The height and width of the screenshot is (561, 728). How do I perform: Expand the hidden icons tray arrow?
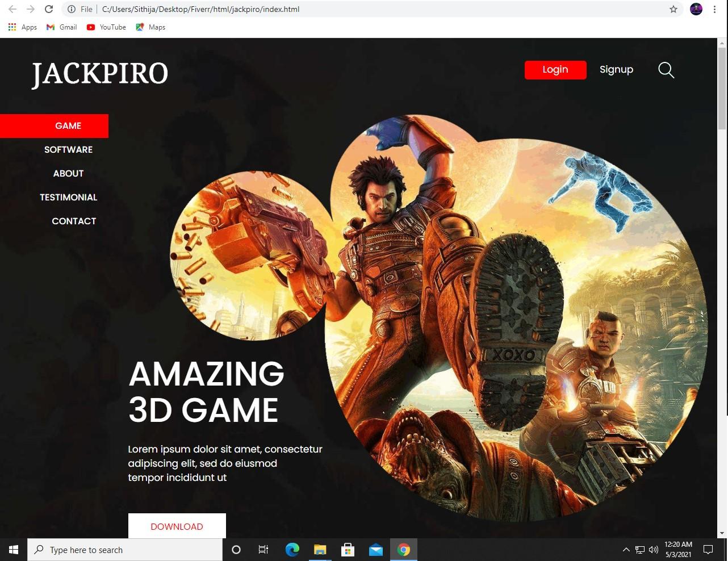click(626, 549)
